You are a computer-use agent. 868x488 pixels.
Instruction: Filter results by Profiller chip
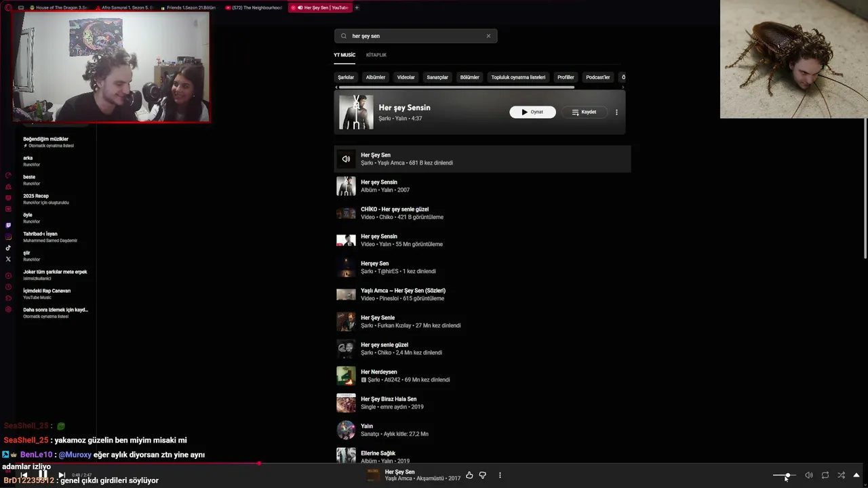point(566,77)
